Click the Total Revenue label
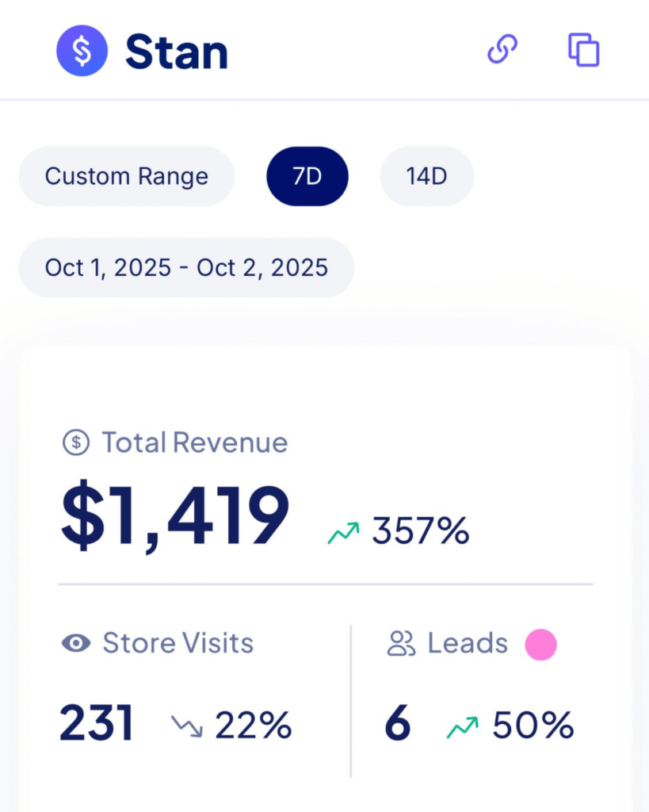The height and width of the screenshot is (812, 649). pyautogui.click(x=194, y=442)
